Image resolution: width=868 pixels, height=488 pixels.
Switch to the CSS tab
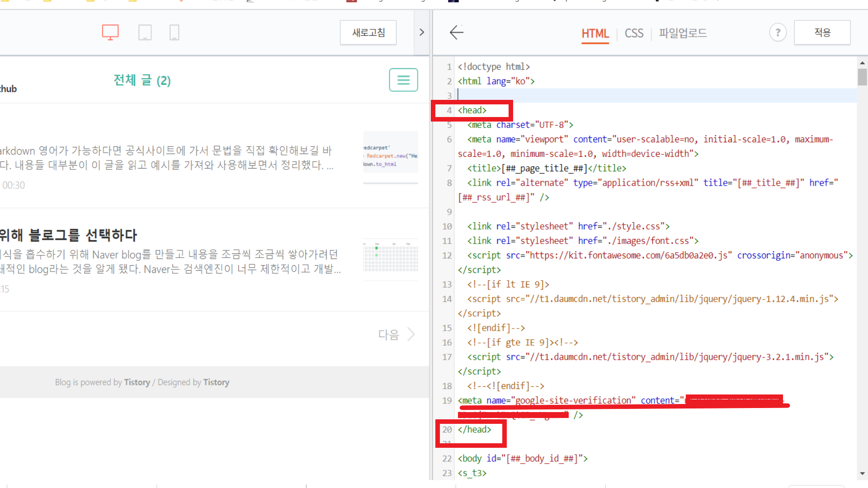634,33
